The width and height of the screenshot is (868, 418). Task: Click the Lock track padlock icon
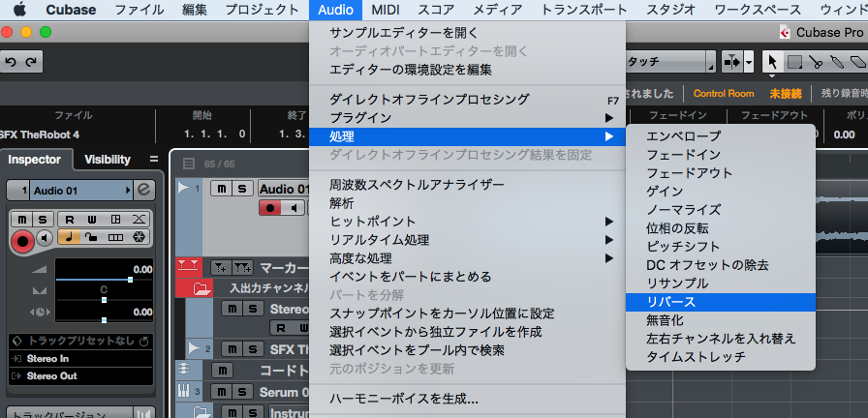click(92, 237)
